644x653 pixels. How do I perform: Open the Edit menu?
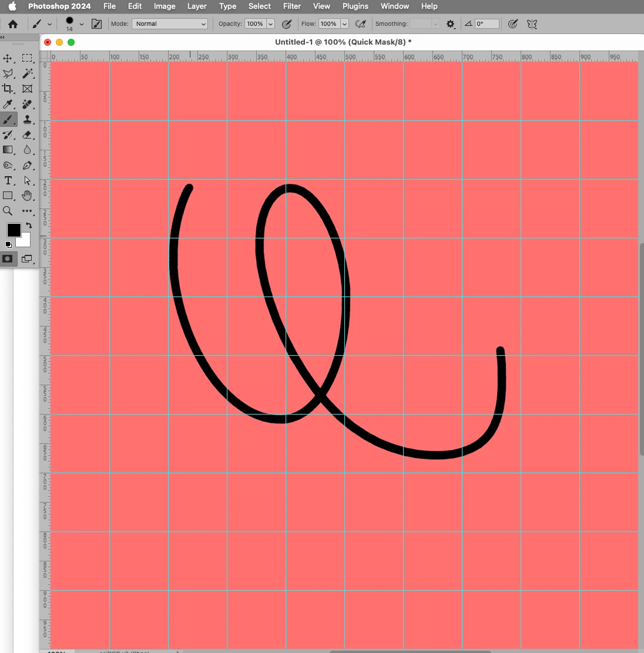click(x=135, y=6)
